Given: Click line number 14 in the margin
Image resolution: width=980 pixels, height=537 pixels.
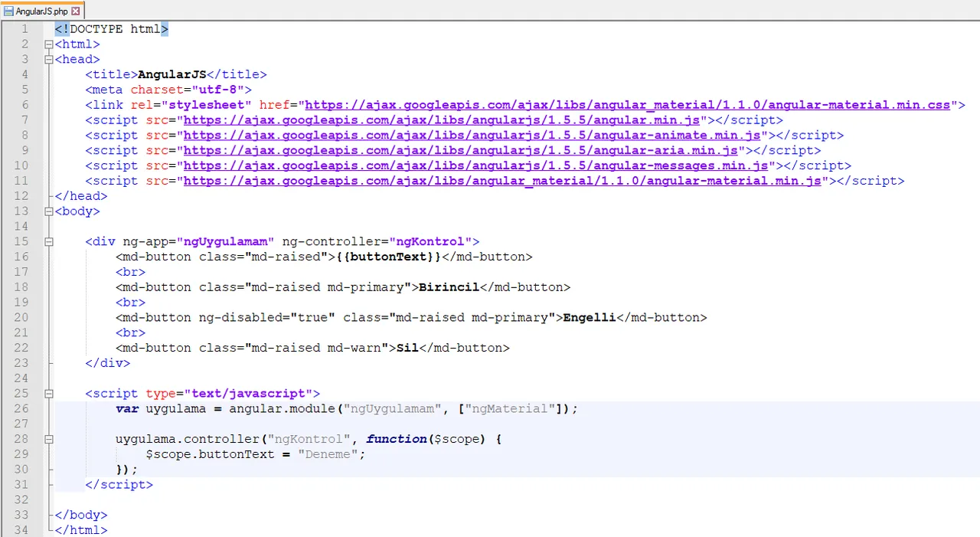Looking at the screenshot, I should pos(21,226).
